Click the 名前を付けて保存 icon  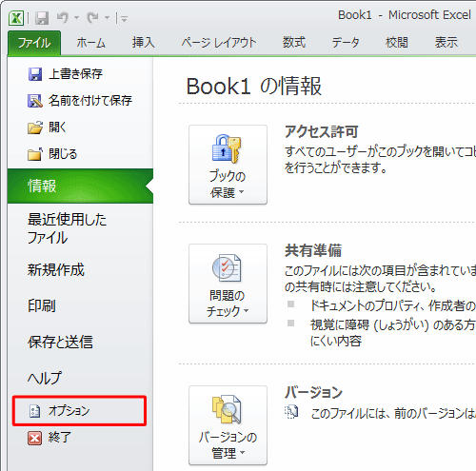(35, 101)
